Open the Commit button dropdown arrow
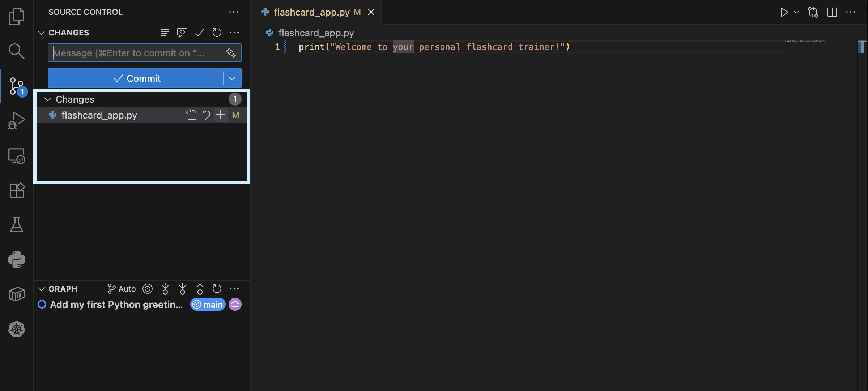Screen dimensions: 868x391 pos(232,78)
